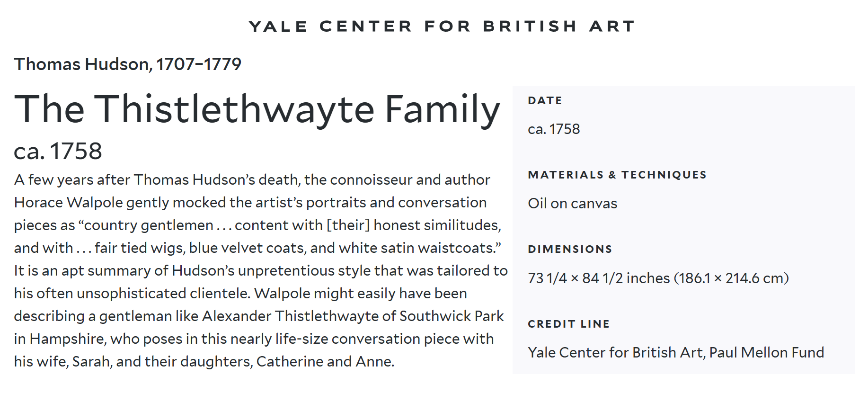Select the ca. 1758 value under DATE
868x402 pixels.
pyautogui.click(x=554, y=129)
